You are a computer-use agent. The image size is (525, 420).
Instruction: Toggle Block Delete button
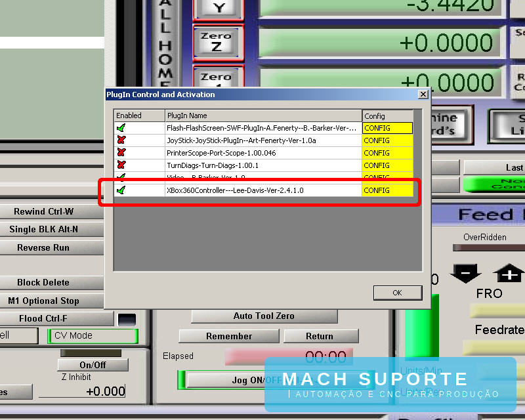(51, 283)
